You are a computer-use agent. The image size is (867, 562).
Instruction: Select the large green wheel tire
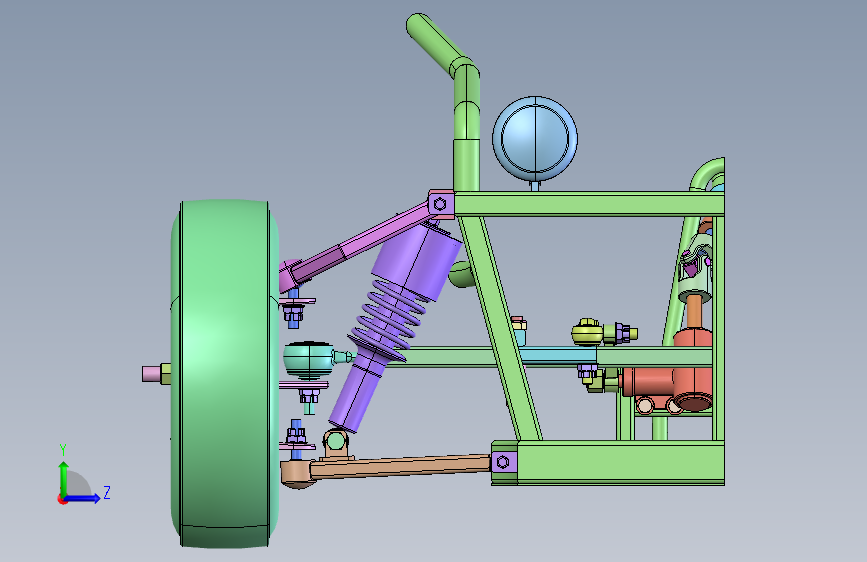coord(225,374)
